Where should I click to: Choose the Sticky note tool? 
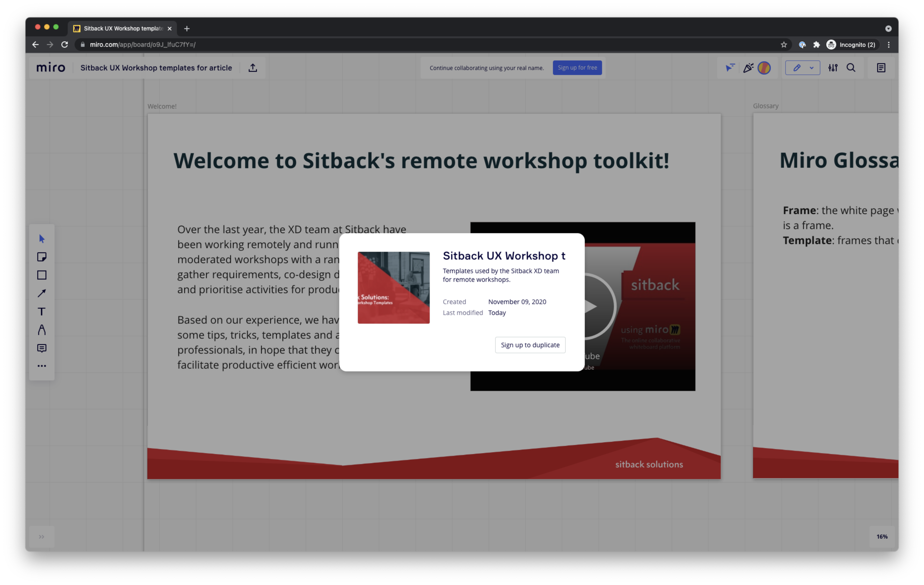pyautogui.click(x=42, y=257)
